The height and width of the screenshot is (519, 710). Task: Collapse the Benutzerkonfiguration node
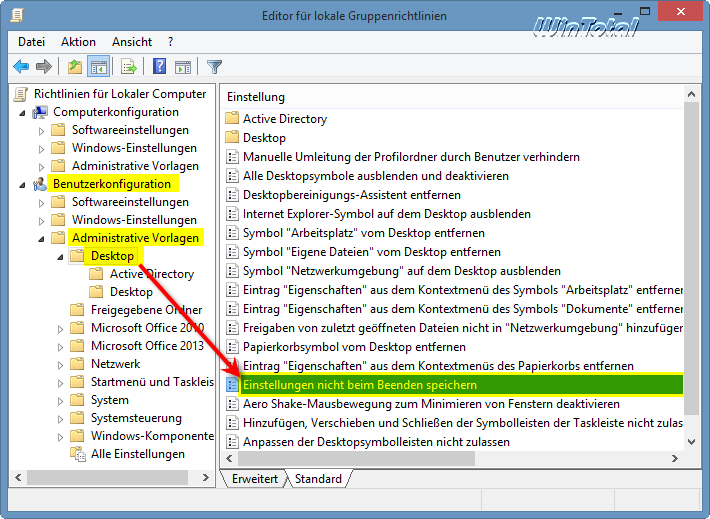22,185
